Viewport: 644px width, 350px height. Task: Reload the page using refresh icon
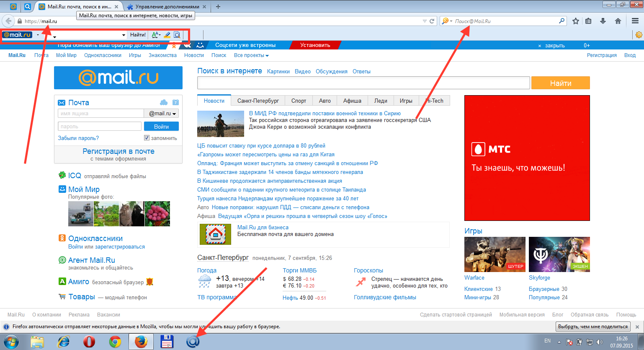(x=432, y=21)
